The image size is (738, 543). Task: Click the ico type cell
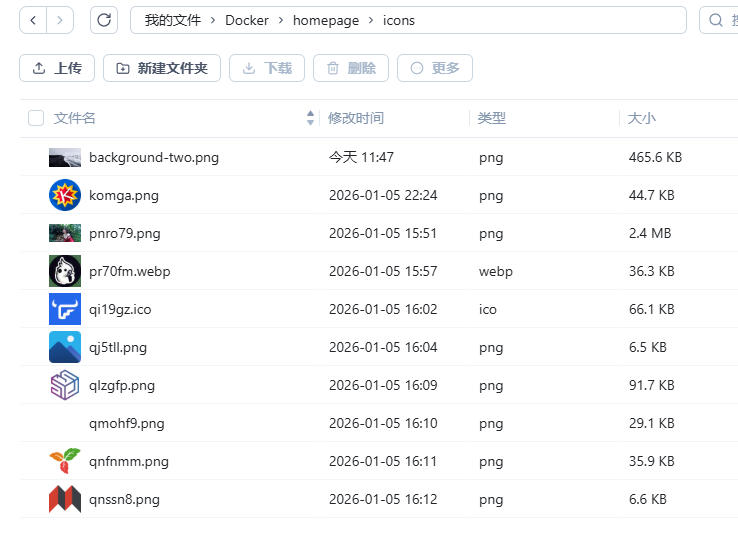coord(488,310)
